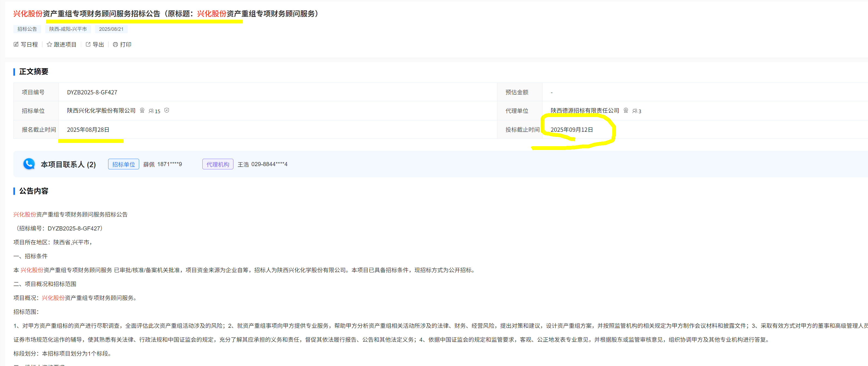Click the shield icon after 15 contacts
The image size is (868, 366).
tap(167, 110)
